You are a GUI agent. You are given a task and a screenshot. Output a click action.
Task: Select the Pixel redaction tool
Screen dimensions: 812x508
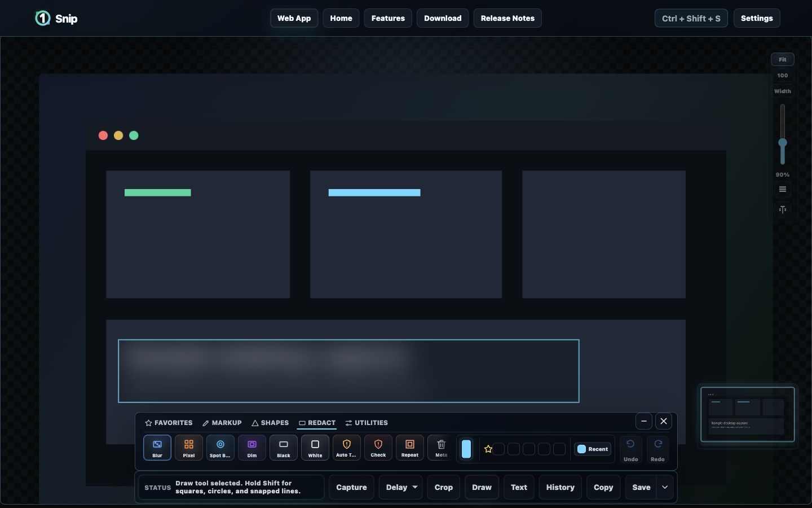189,448
